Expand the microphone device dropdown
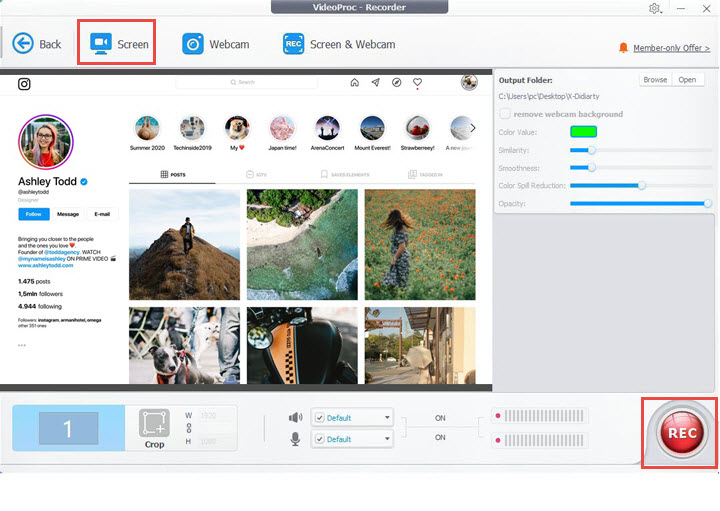 pos(386,439)
